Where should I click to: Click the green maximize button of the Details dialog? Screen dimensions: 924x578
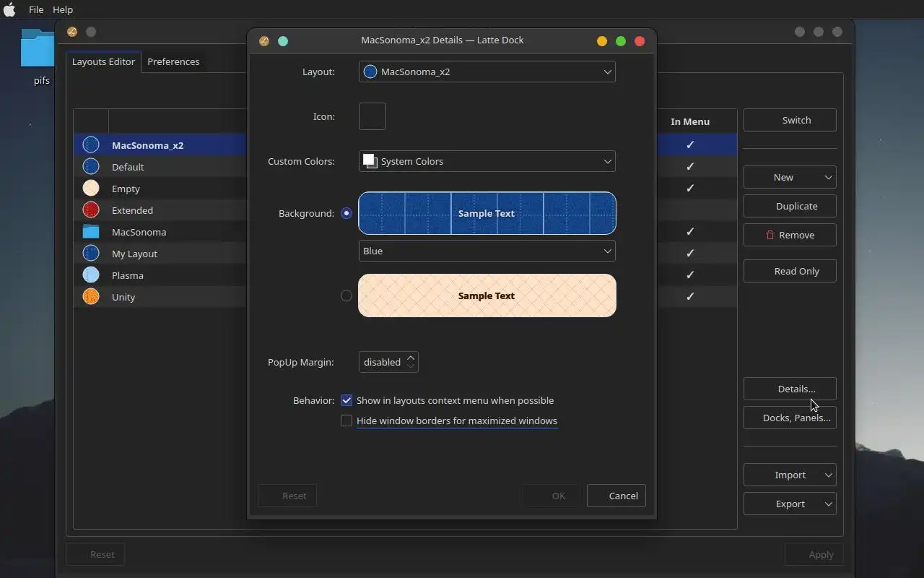tap(621, 40)
